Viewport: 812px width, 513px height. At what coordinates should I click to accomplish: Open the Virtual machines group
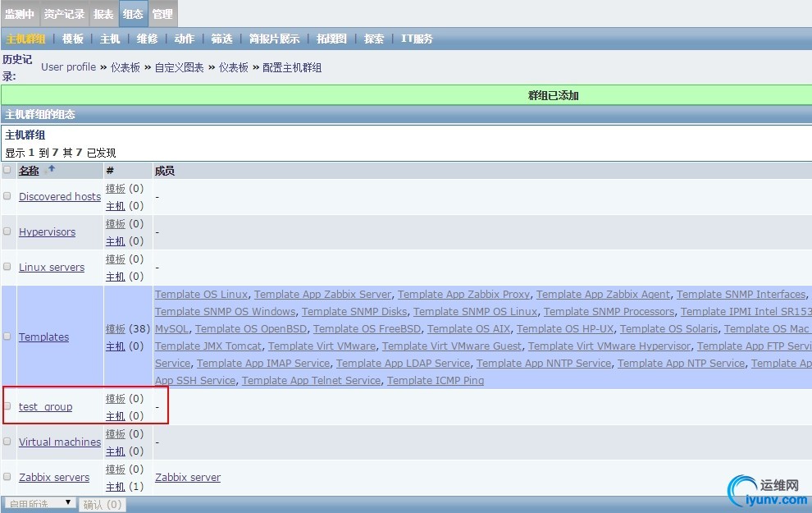60,442
